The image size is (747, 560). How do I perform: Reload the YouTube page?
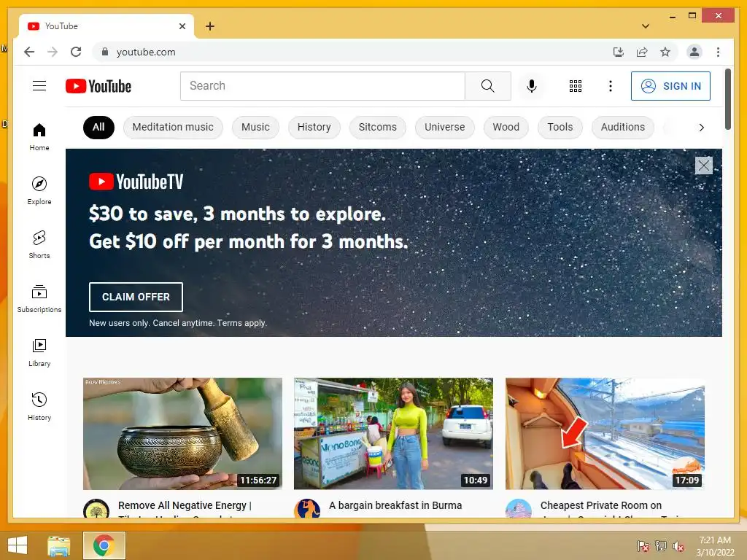point(76,52)
